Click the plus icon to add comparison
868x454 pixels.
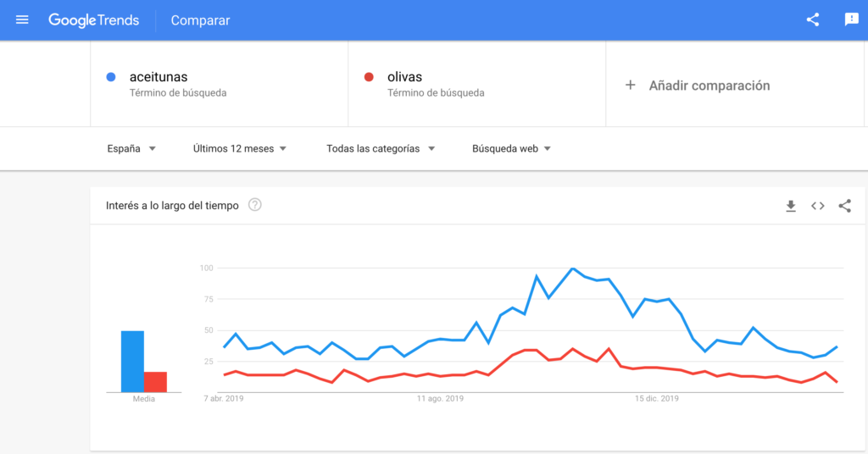(x=630, y=85)
